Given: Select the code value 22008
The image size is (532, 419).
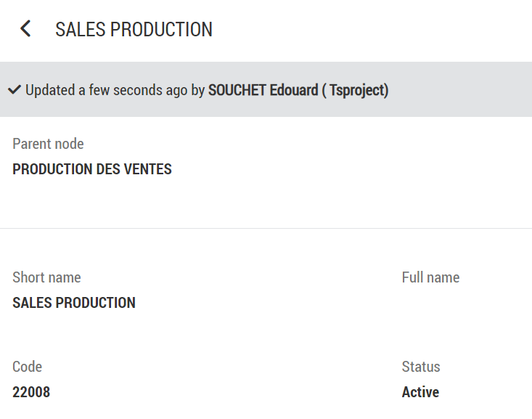Looking at the screenshot, I should click(x=31, y=392).
